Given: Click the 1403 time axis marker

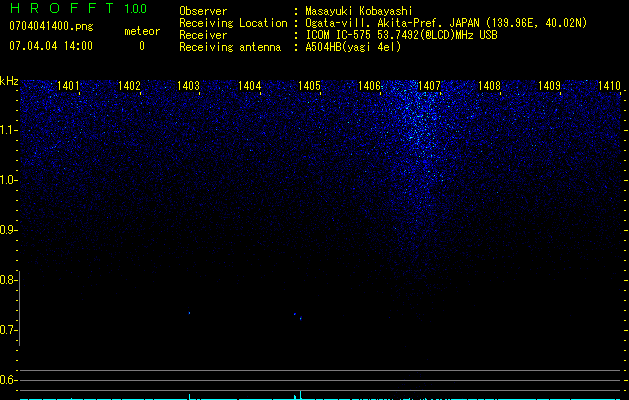Looking at the screenshot, I should click(x=189, y=85).
